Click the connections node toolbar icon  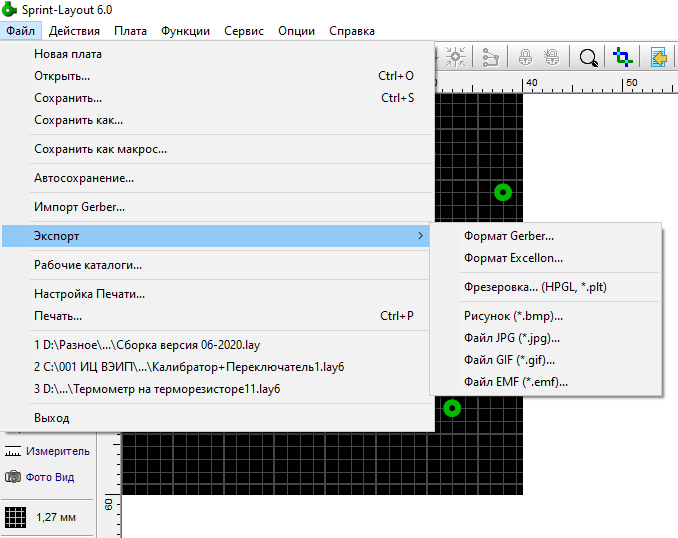pyautogui.click(x=490, y=57)
